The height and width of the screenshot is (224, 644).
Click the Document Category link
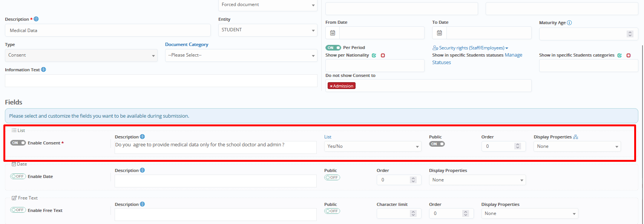tap(187, 44)
